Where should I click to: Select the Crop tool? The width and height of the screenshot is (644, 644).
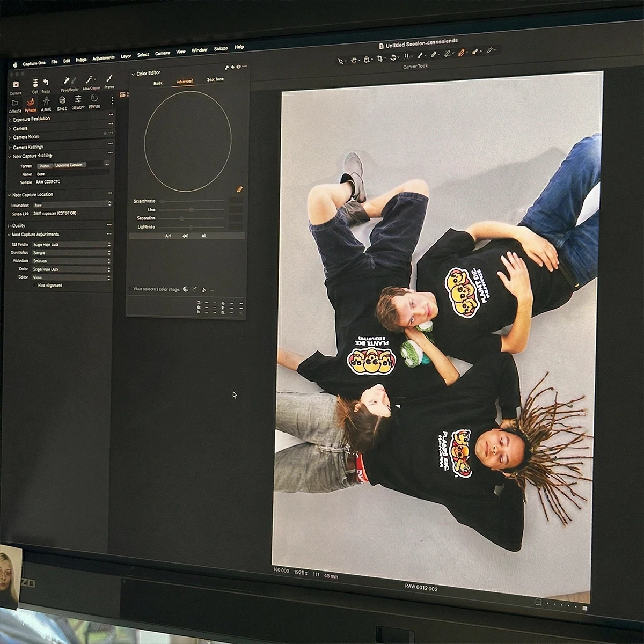click(380, 59)
